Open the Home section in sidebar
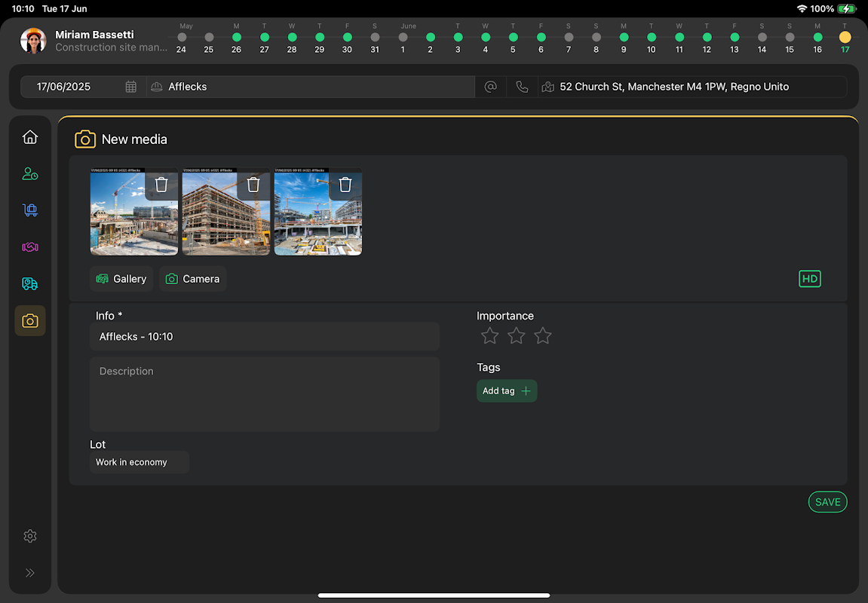Image resolution: width=868 pixels, height=603 pixels. (30, 137)
